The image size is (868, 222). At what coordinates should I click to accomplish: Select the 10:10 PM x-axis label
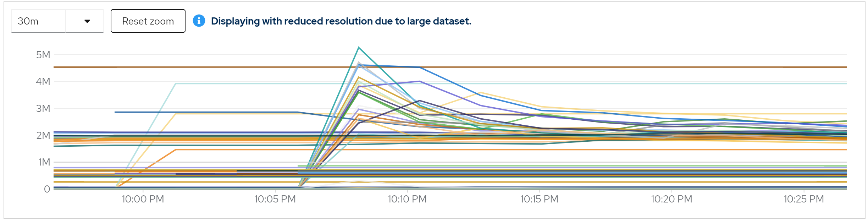click(407, 199)
